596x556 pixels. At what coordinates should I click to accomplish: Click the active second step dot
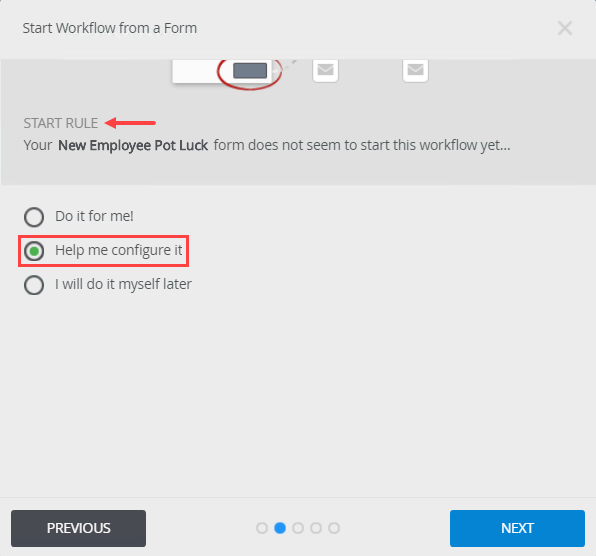280,528
